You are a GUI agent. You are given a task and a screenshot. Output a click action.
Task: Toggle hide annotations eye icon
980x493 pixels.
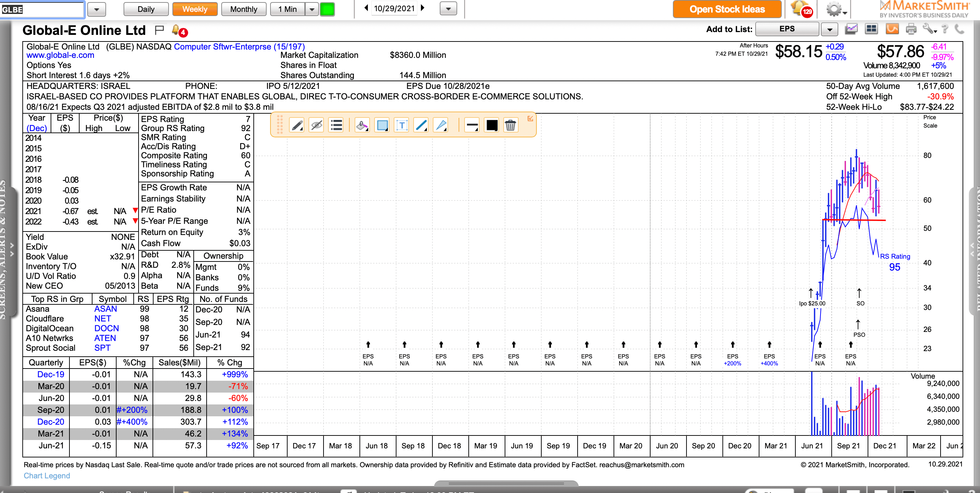[x=316, y=125]
